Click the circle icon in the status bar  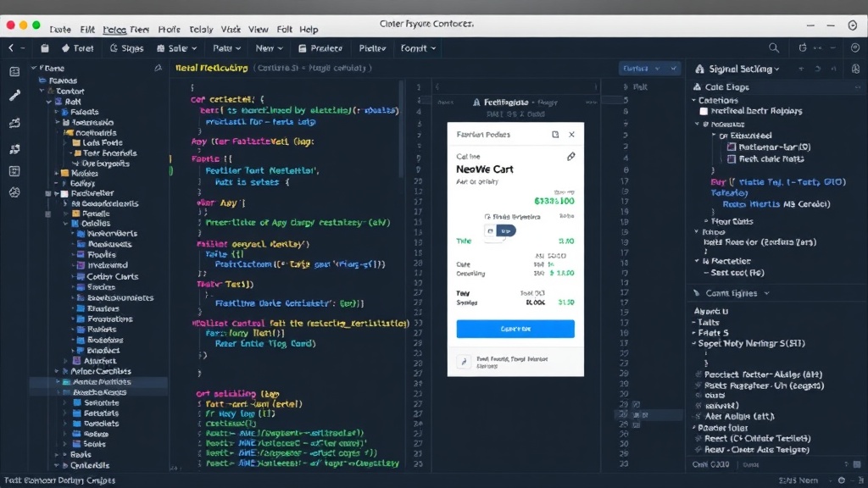click(842, 480)
